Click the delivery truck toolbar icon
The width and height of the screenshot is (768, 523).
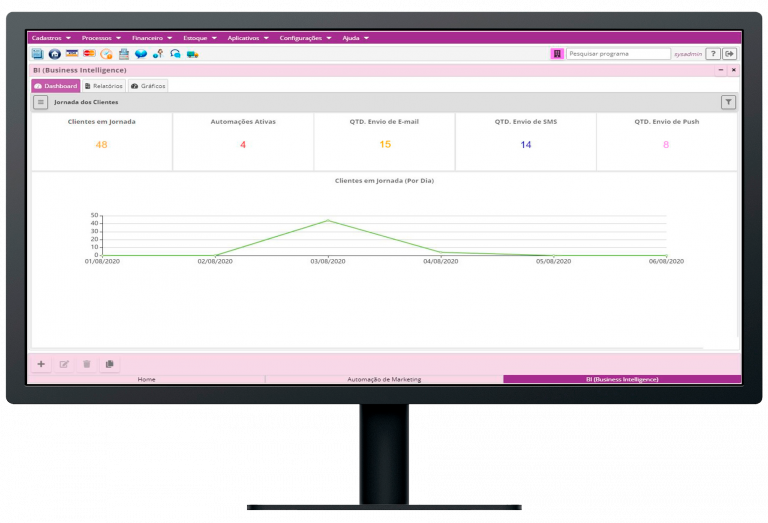192,54
